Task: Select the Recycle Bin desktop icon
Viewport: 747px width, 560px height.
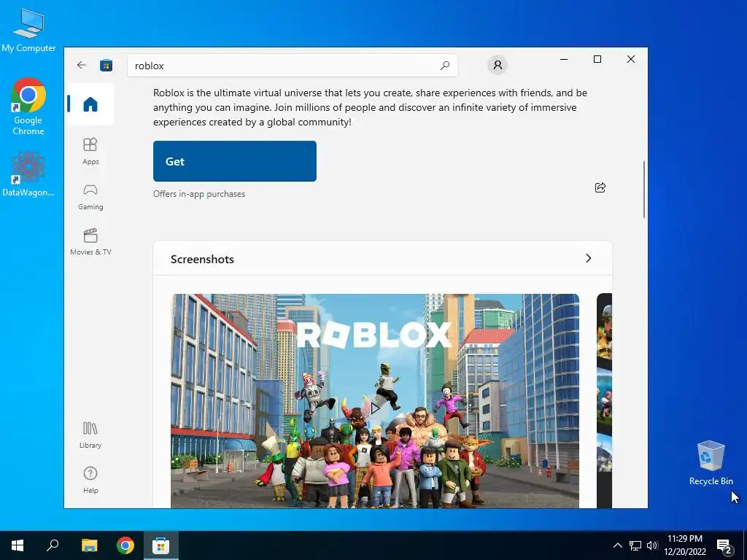Action: click(x=711, y=463)
